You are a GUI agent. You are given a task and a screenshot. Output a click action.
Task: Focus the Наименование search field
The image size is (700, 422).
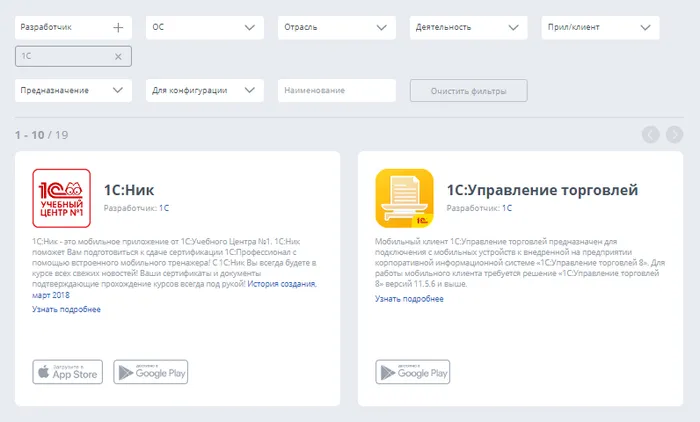(x=337, y=91)
